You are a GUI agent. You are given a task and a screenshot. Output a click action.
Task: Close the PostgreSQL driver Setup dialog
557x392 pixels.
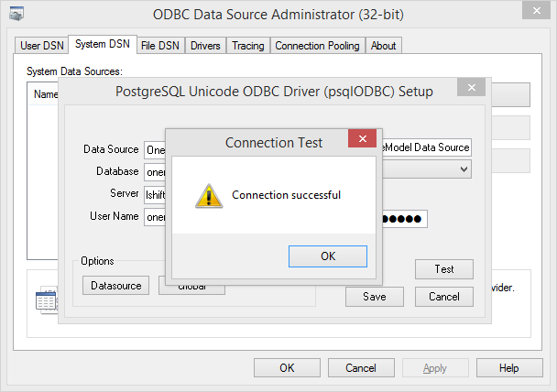pos(472,87)
